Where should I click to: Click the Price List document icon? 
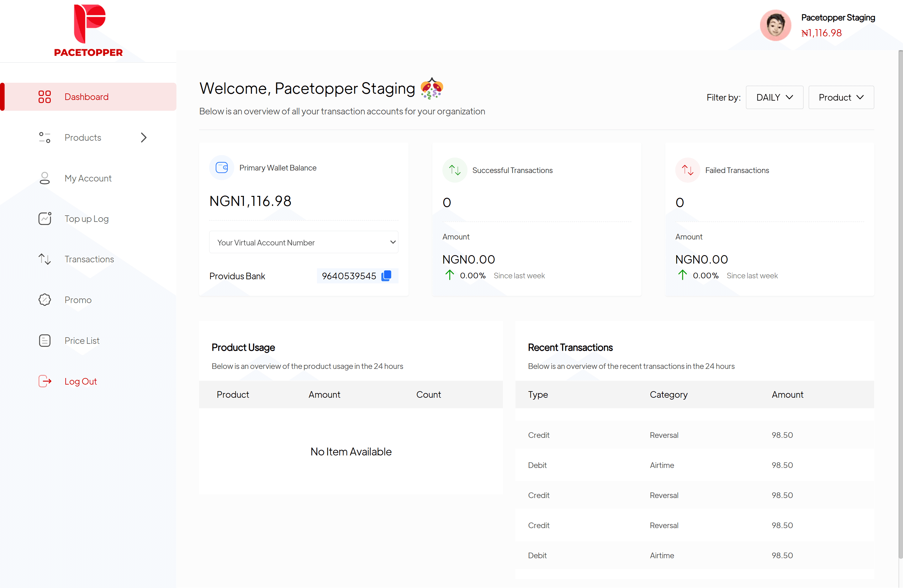tap(45, 340)
